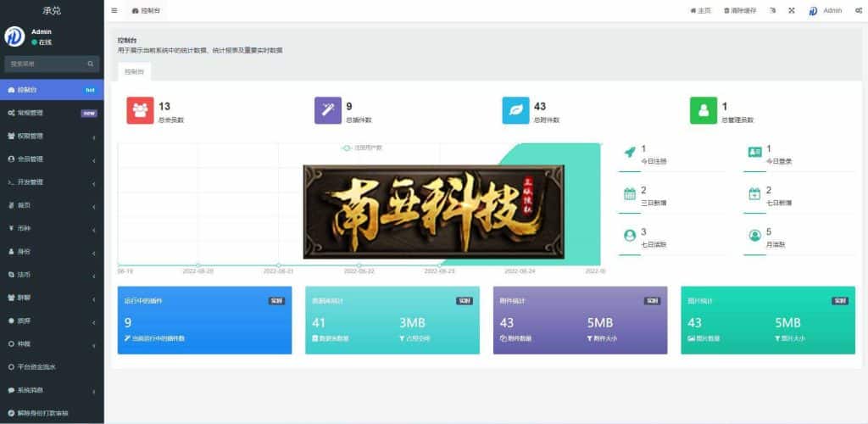This screenshot has height=424, width=868.
Task: Open settings via the cogs icon at top right
Action: [x=858, y=10]
